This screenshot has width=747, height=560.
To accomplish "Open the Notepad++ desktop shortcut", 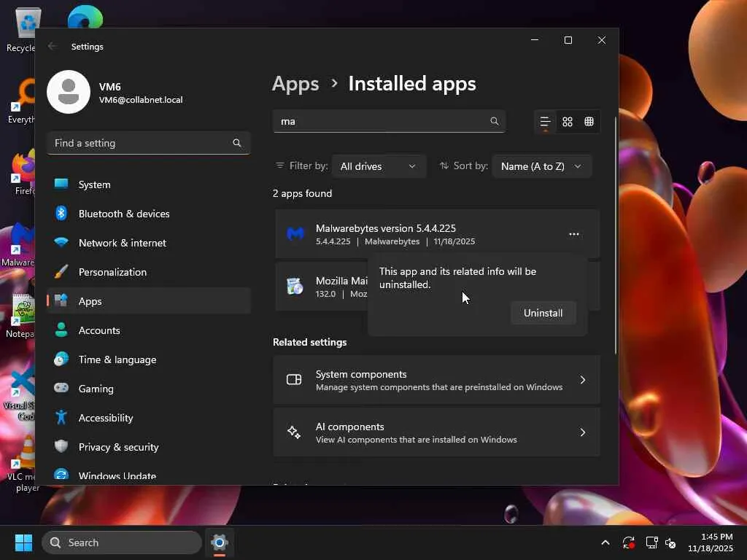I will [x=21, y=316].
